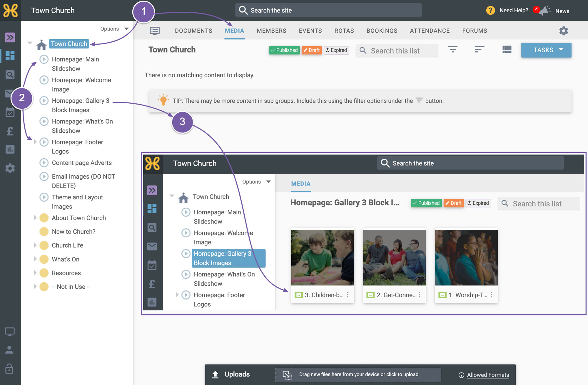This screenshot has width=588, height=385.
Task: Toggle the Expired status filter
Action: click(336, 50)
